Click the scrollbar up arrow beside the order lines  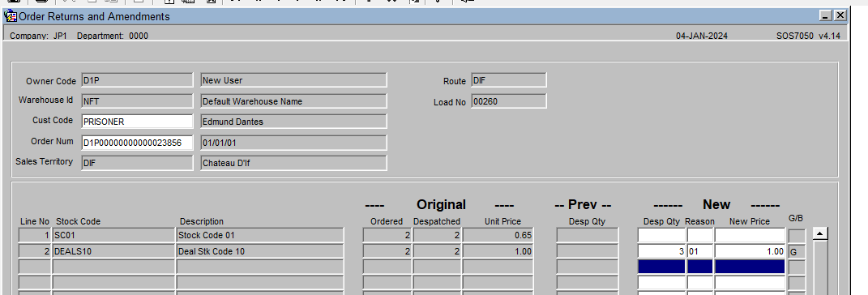pos(820,234)
